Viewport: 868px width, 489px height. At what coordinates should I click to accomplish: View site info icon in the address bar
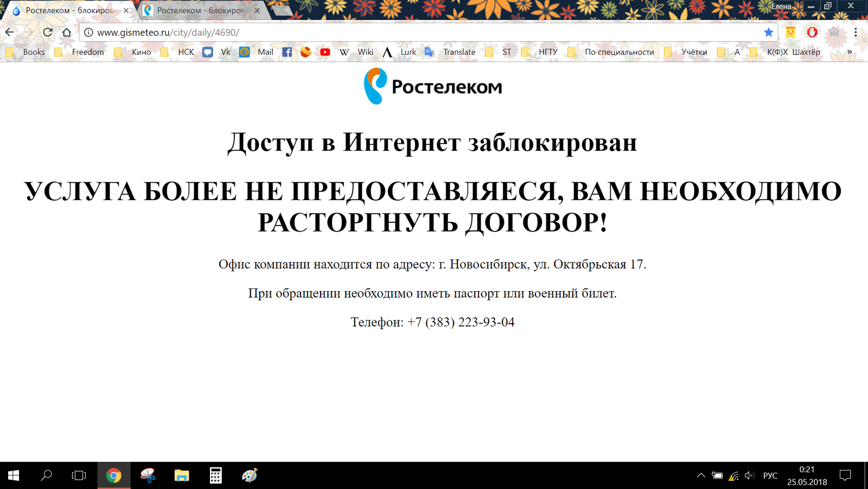pyautogui.click(x=88, y=33)
